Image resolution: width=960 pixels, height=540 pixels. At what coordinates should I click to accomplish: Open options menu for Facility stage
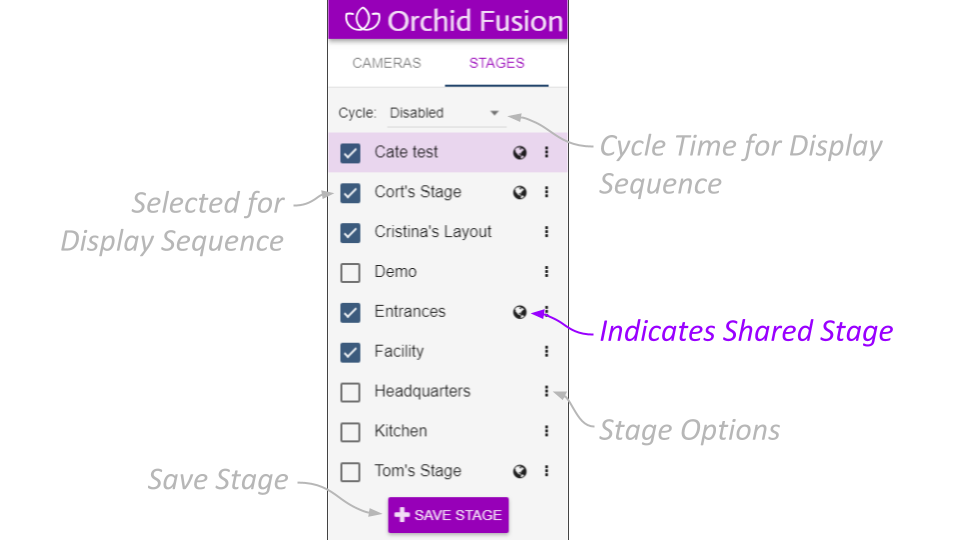pyautogui.click(x=546, y=352)
